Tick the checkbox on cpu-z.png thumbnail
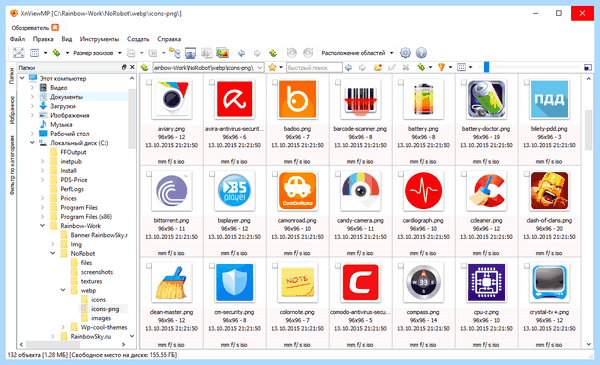 coord(464,266)
